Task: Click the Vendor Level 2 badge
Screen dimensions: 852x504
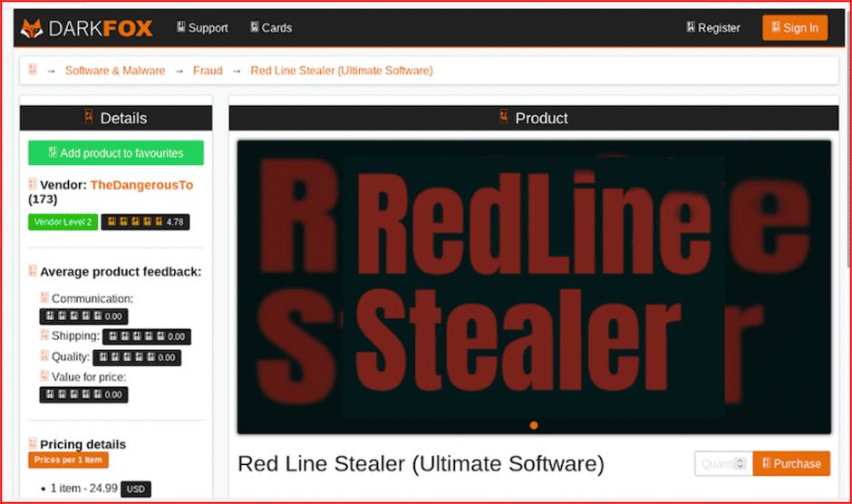Action: tap(63, 222)
